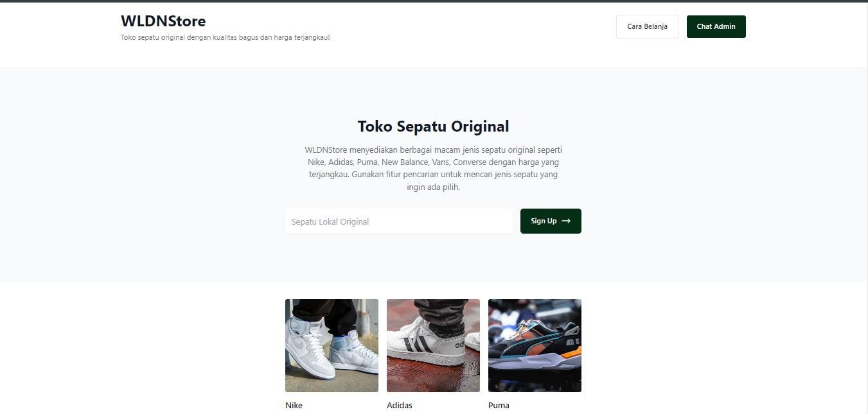Click the arrow icon beside Sign Up
Viewport: 868px width, 414px height.
point(566,221)
